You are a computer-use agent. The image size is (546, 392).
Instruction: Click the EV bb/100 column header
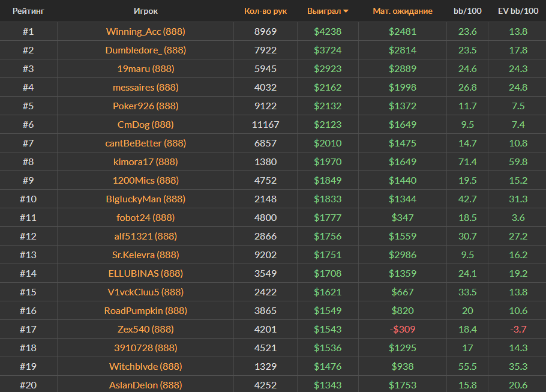tap(517, 11)
